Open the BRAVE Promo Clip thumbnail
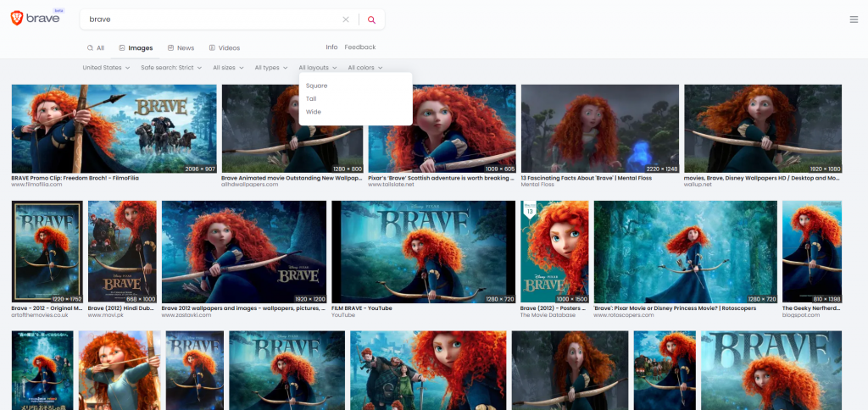This screenshot has width=868, height=410. click(x=114, y=129)
